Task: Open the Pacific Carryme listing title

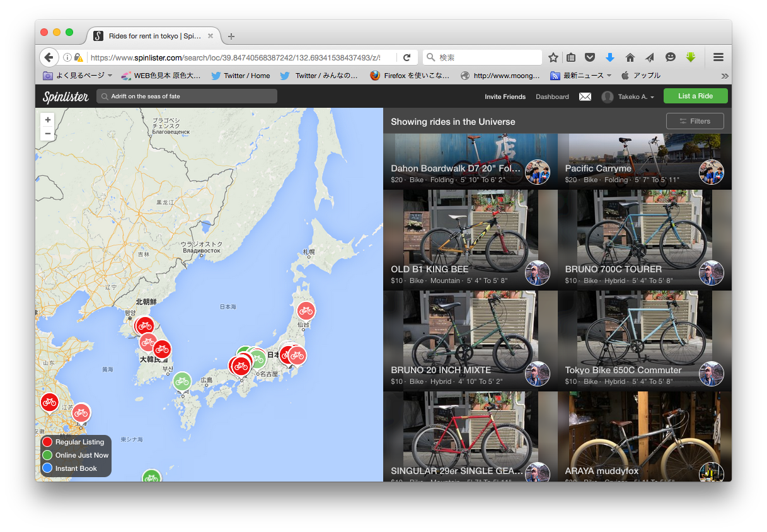Action: pyautogui.click(x=598, y=168)
